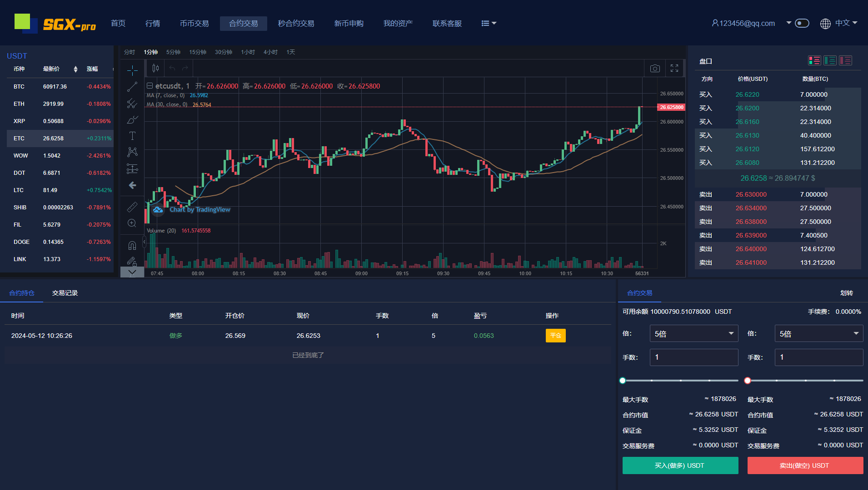Expand the account email dropdown arrow
Image resolution: width=868 pixels, height=490 pixels.
click(789, 23)
